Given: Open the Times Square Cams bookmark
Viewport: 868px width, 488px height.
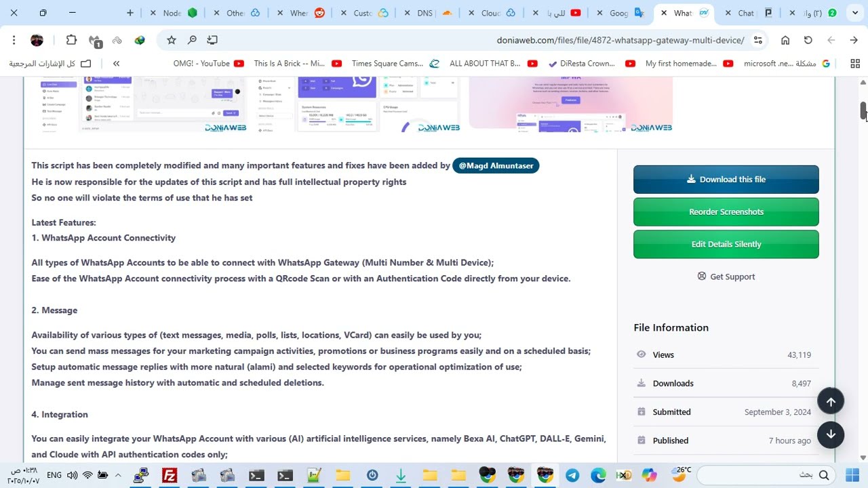Looking at the screenshot, I should (395, 64).
